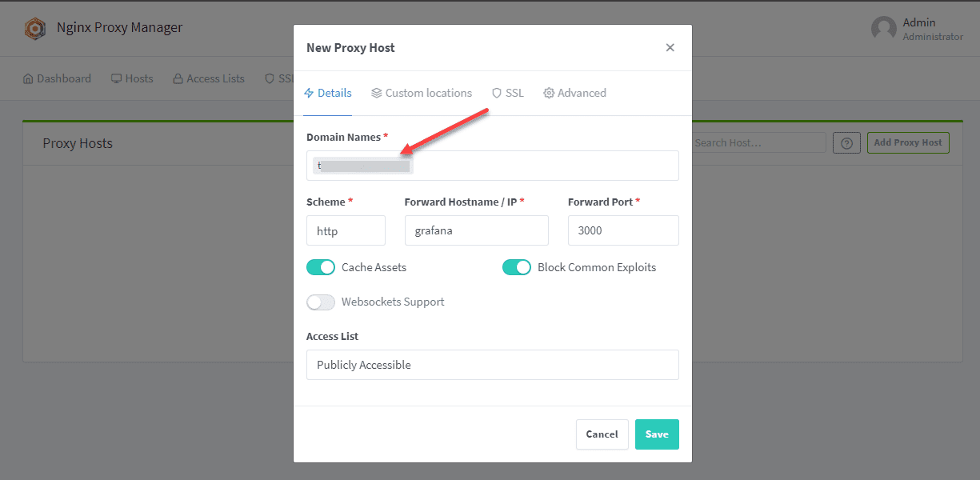Screen dimensions: 980x480
Task: Switch to the Custom locations tab
Action: tap(422, 93)
